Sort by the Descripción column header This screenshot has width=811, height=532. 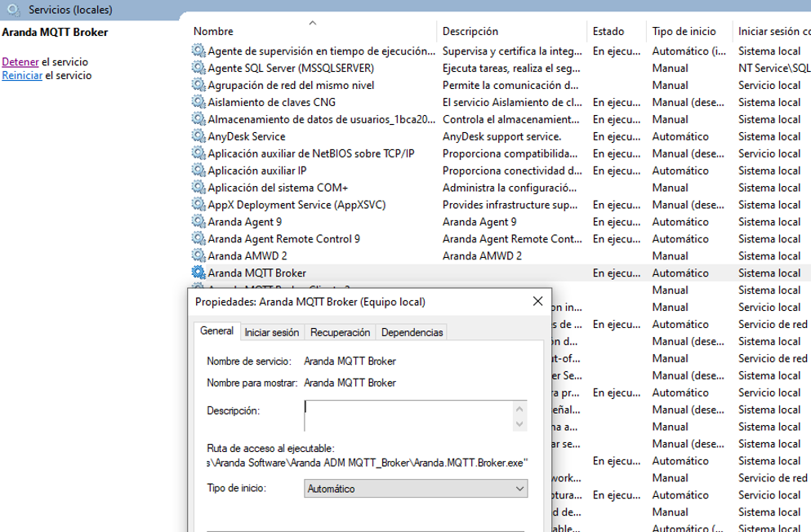[x=511, y=31]
